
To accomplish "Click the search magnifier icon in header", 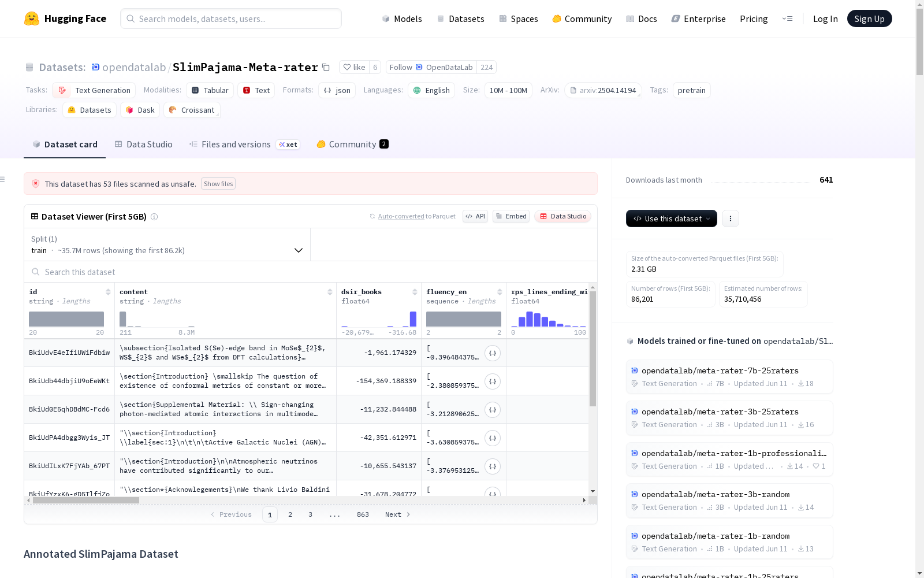I will pyautogui.click(x=131, y=18).
